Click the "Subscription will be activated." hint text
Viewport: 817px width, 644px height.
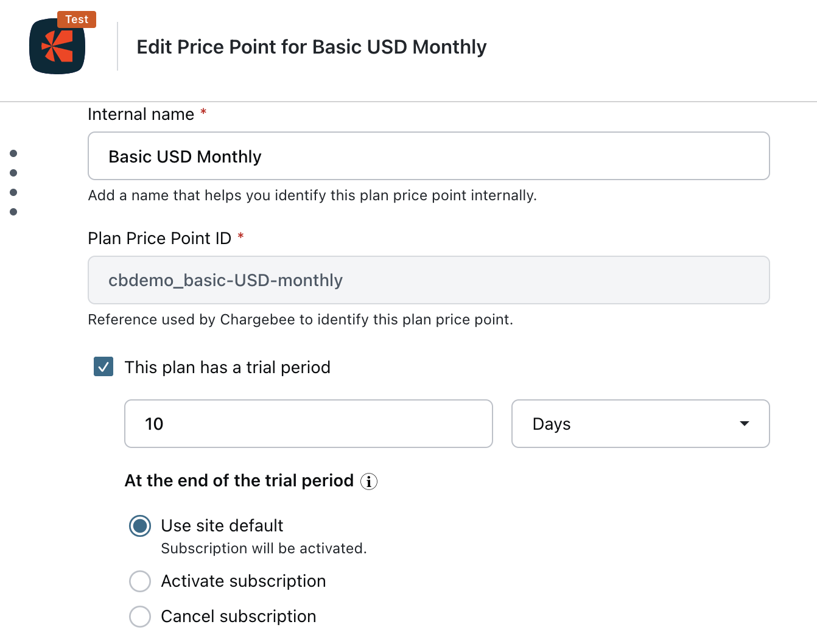click(x=264, y=548)
